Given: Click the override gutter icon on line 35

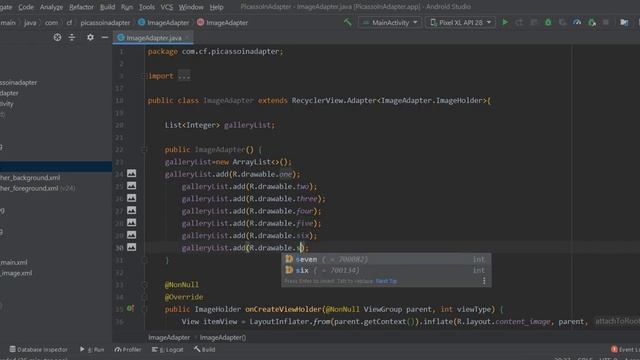Looking at the screenshot, I should pos(130,309).
